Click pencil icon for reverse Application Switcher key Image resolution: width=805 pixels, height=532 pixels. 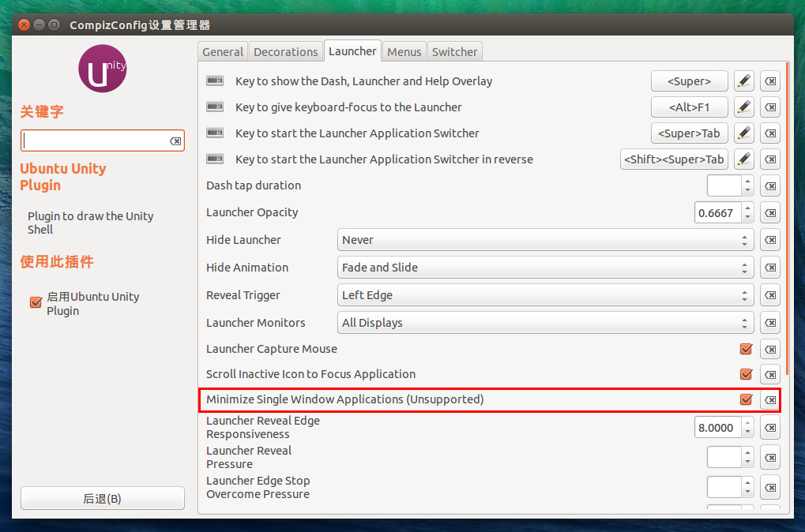[744, 159]
